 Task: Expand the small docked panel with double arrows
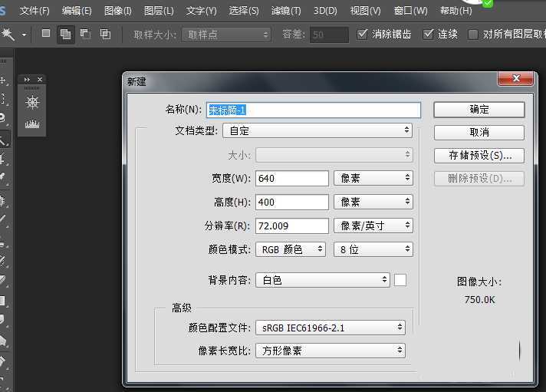click(x=28, y=80)
